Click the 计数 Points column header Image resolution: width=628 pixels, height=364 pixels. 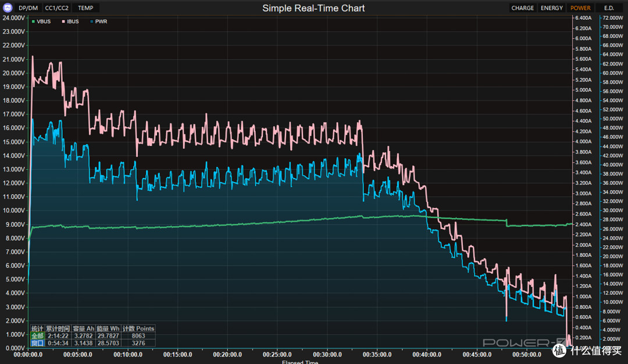pos(138,329)
